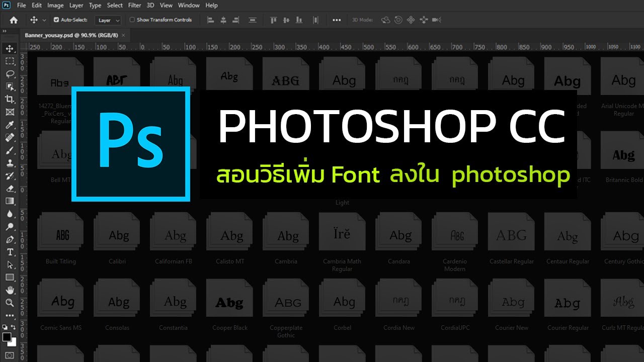644x362 pixels.
Task: Select the Gradient tool
Action: point(10,201)
